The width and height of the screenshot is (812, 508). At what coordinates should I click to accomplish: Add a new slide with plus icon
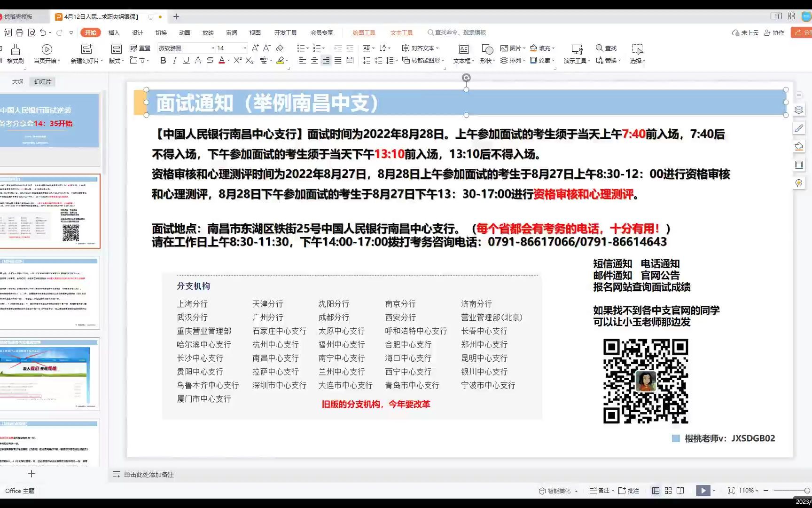(31, 474)
